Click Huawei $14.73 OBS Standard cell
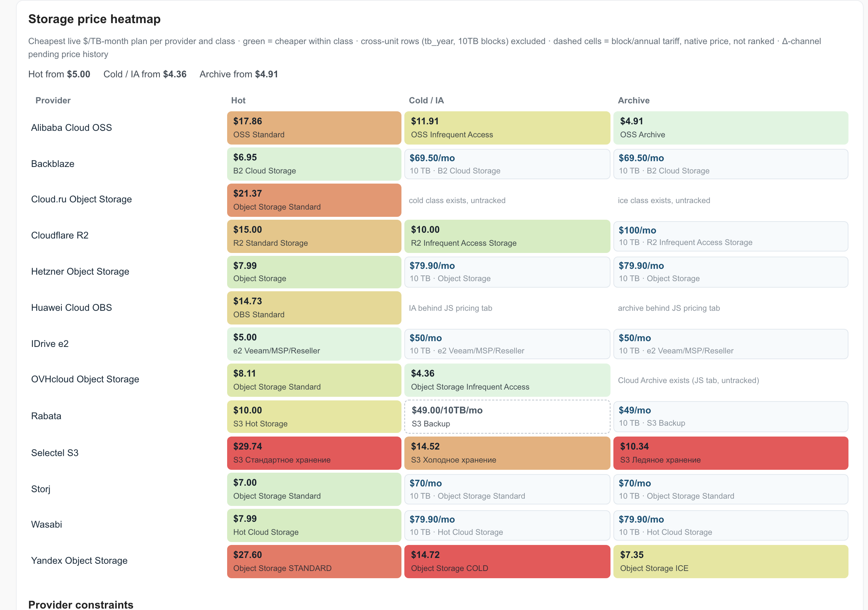Viewport: 868px width, 610px height. [314, 308]
